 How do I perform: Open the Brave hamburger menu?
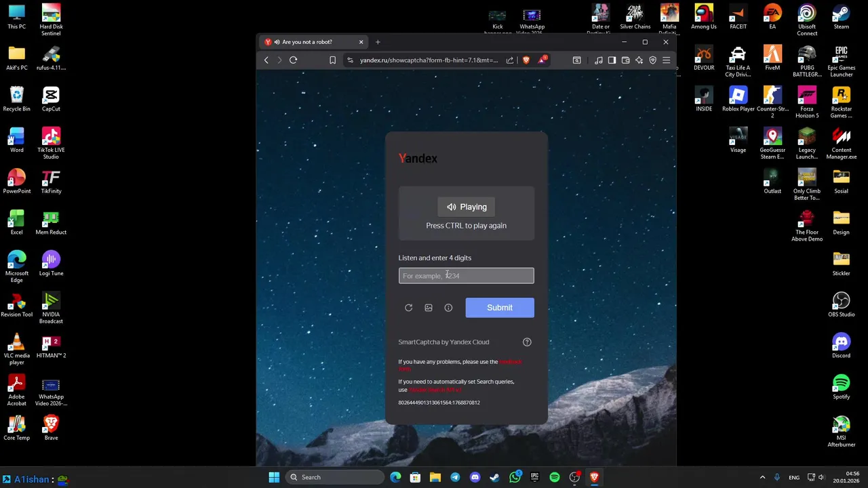click(x=667, y=60)
